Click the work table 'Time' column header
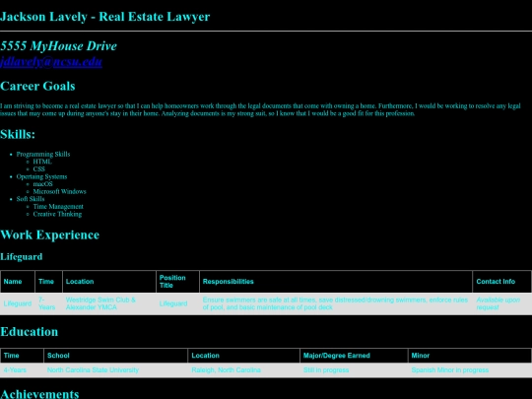The image size is (532, 399). 48,281
